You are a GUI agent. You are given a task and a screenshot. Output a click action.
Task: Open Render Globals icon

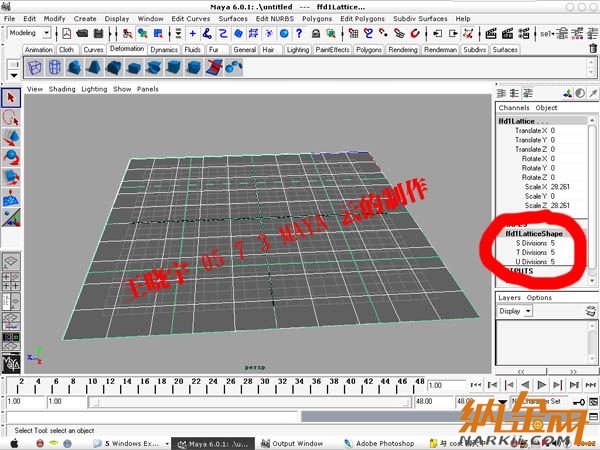pos(524,34)
